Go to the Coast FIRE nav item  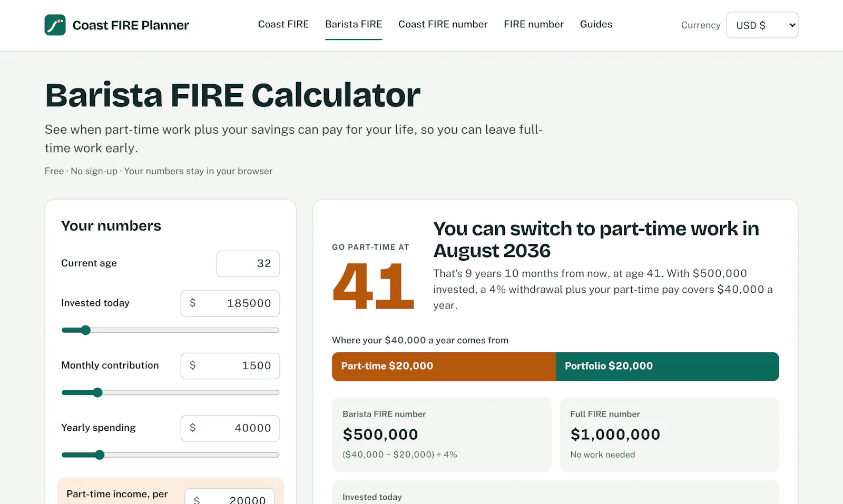[x=283, y=24]
